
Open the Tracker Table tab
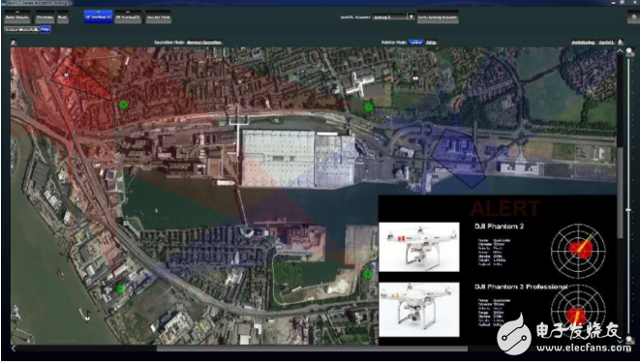click(x=159, y=17)
